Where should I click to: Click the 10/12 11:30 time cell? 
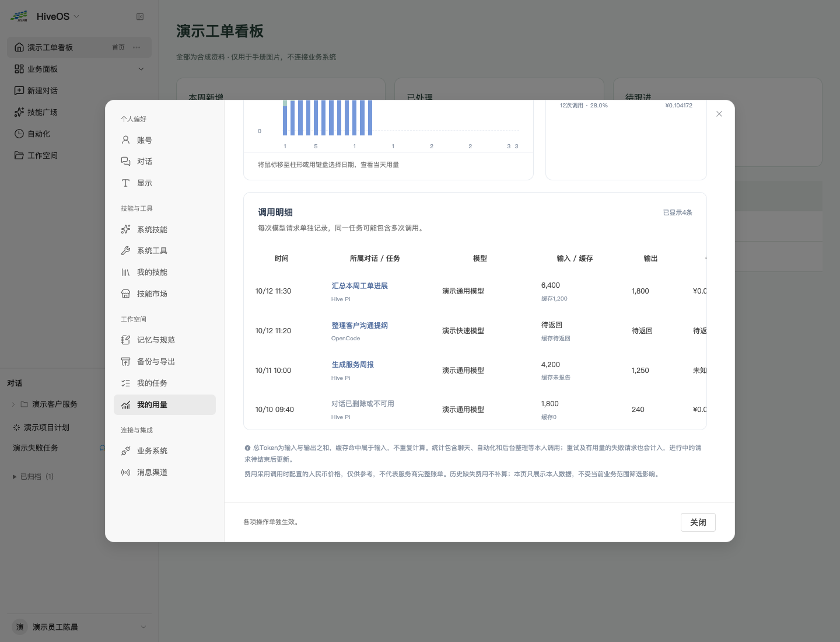tap(274, 291)
